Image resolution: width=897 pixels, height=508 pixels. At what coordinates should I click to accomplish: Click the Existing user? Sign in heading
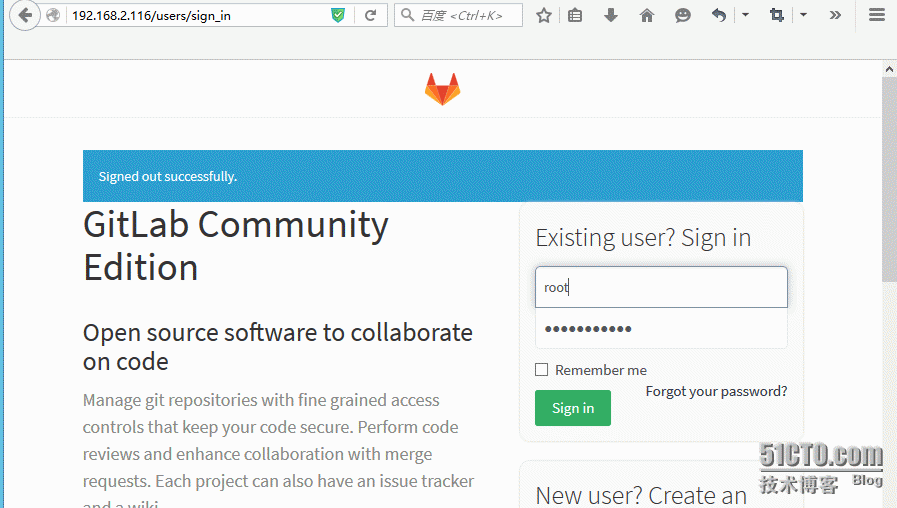click(x=643, y=238)
